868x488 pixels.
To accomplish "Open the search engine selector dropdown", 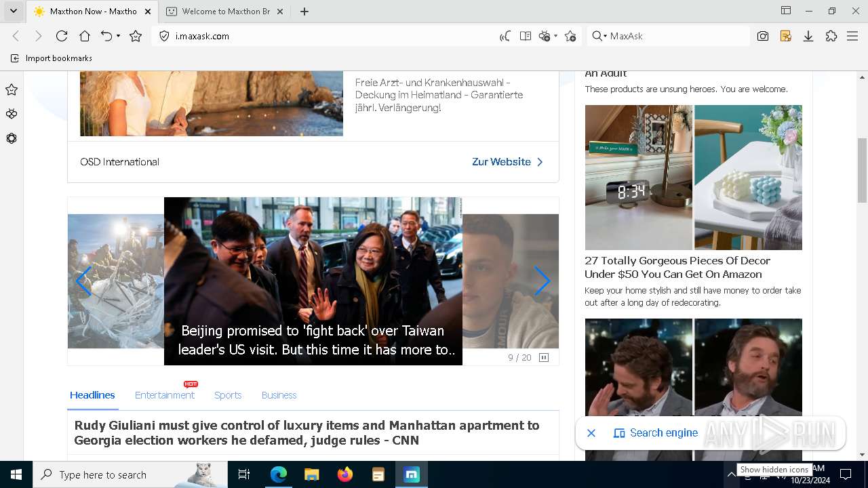I will pyautogui.click(x=599, y=36).
